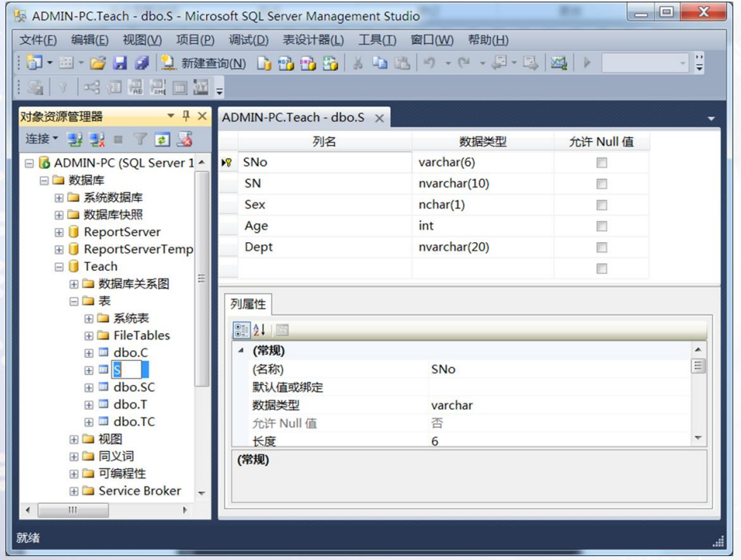The width and height of the screenshot is (741, 560).
Task: Select the dbo.C table in tree
Action: click(130, 353)
